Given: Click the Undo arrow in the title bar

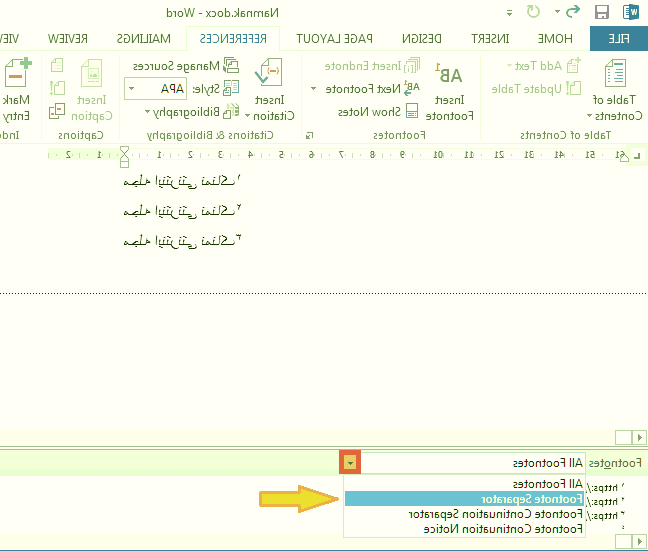Looking at the screenshot, I should click(x=573, y=13).
